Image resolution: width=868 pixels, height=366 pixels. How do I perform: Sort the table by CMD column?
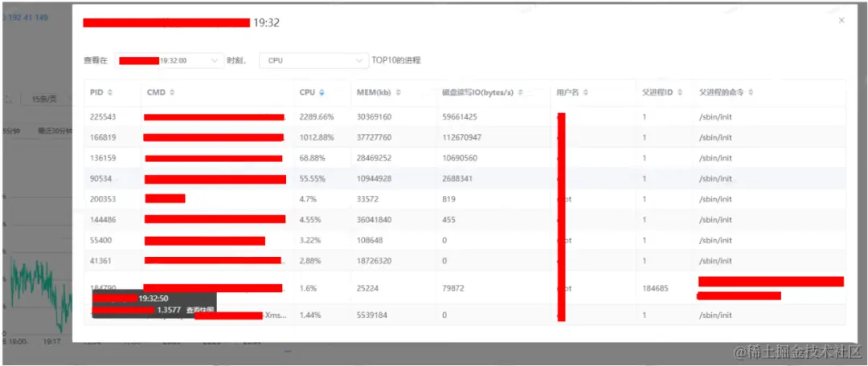tap(172, 92)
